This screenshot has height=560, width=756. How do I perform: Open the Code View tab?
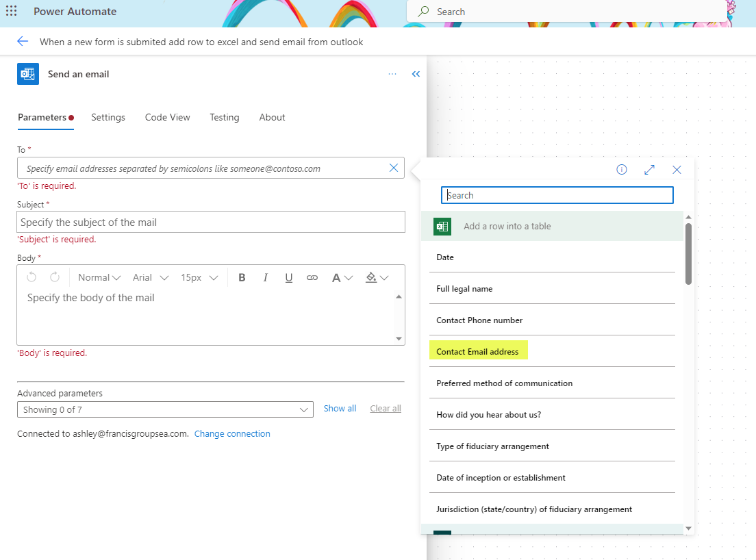click(167, 117)
